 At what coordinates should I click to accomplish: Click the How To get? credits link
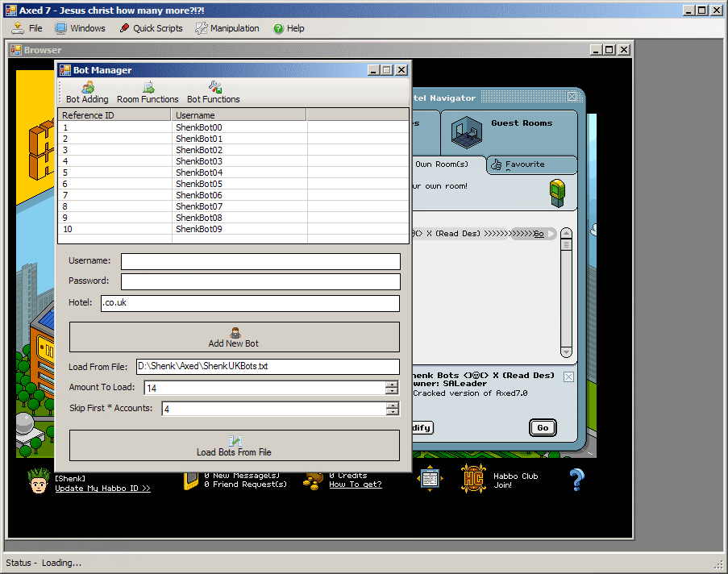[356, 485]
